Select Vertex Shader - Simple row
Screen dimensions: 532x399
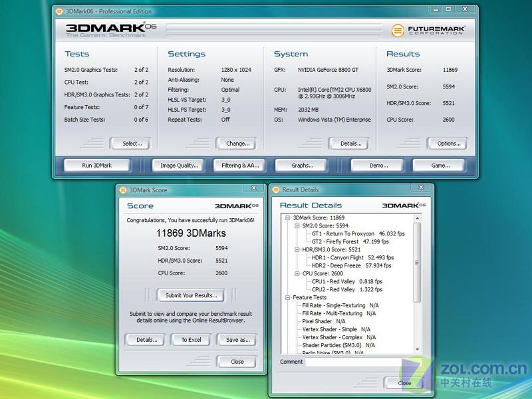(336, 329)
